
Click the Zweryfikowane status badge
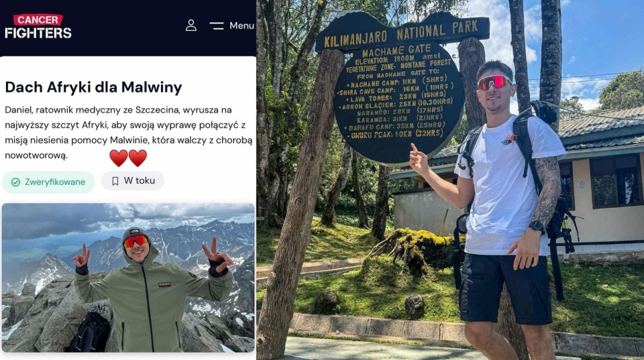[x=48, y=182]
